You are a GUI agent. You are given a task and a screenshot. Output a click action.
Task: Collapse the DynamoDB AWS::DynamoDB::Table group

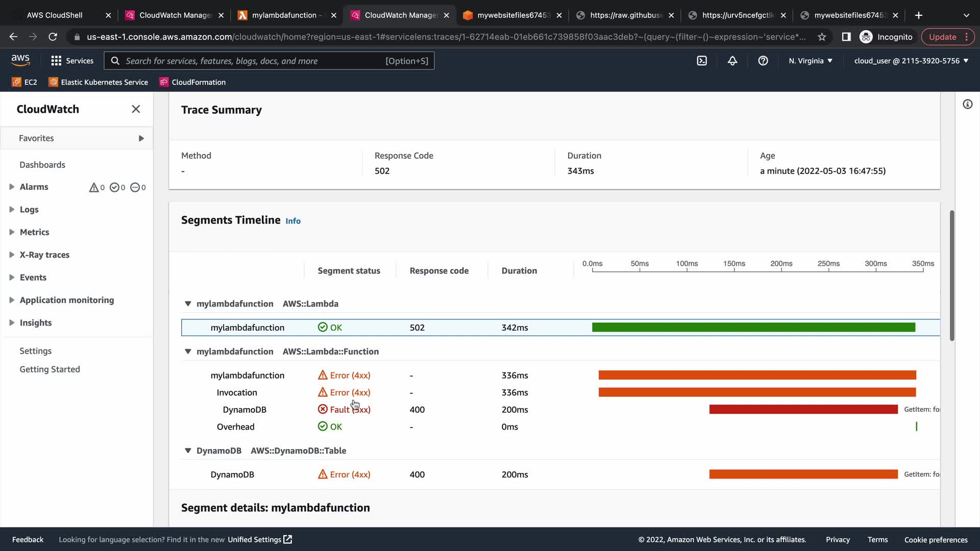[x=188, y=450]
